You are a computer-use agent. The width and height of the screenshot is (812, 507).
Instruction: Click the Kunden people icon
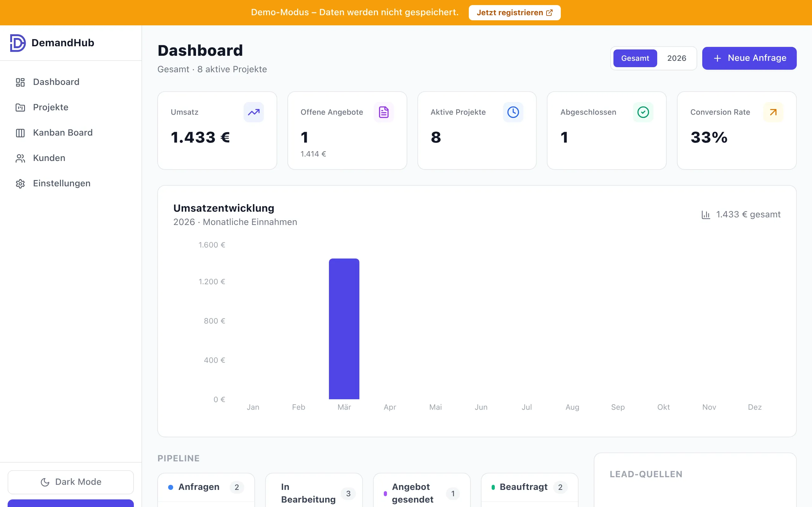click(20, 158)
